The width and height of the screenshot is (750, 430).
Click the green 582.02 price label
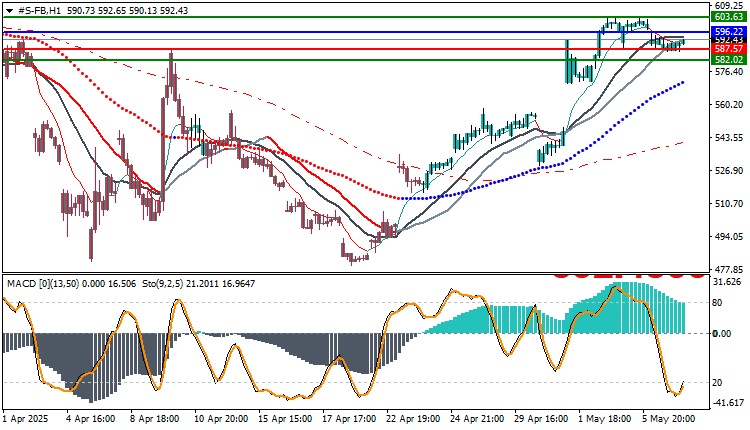pos(728,60)
